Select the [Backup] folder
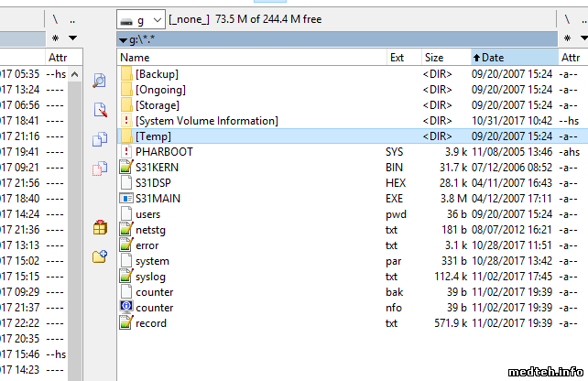Viewport: 588px width, 381px height. pyautogui.click(x=157, y=73)
